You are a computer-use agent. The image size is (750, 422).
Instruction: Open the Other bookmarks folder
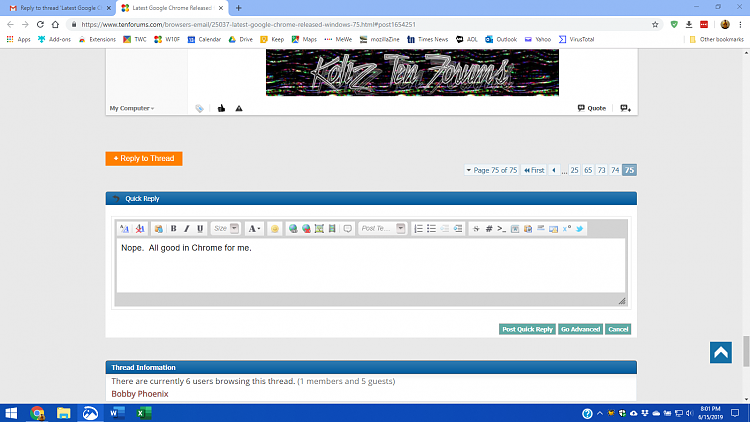[717, 39]
